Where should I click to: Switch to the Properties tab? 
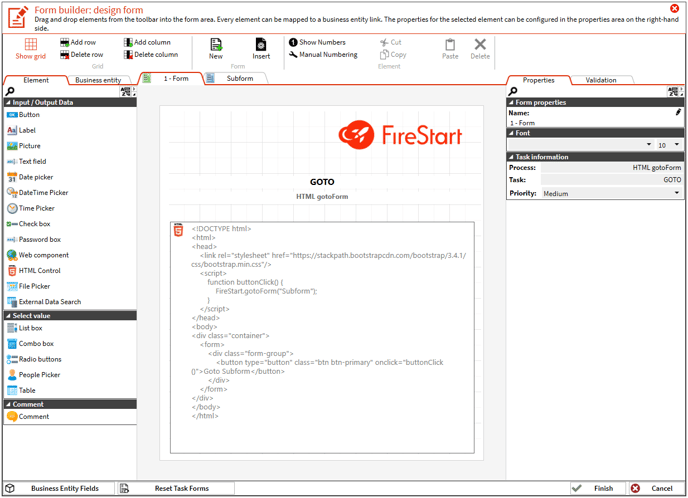tap(538, 80)
